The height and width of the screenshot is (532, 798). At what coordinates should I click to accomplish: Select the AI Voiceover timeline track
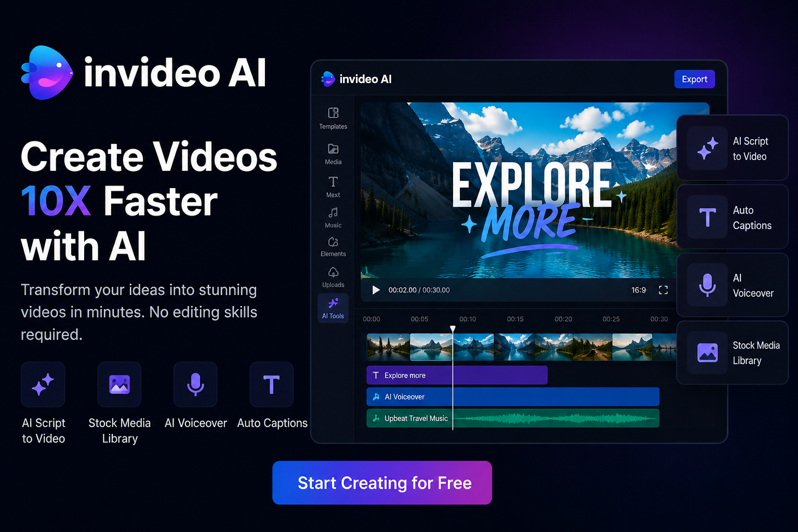(x=513, y=396)
